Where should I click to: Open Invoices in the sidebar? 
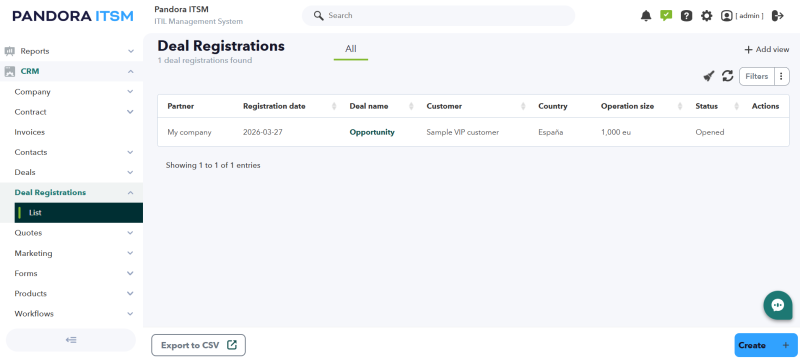click(x=30, y=133)
